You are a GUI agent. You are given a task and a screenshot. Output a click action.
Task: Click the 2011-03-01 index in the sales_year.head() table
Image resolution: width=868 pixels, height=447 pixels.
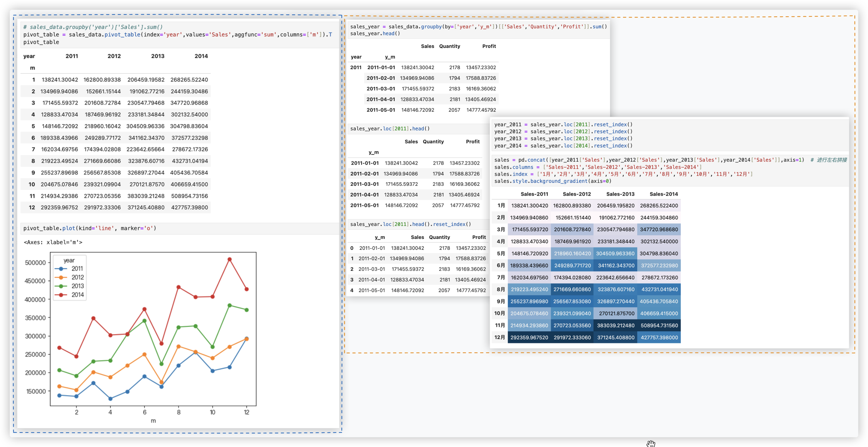[381, 89]
